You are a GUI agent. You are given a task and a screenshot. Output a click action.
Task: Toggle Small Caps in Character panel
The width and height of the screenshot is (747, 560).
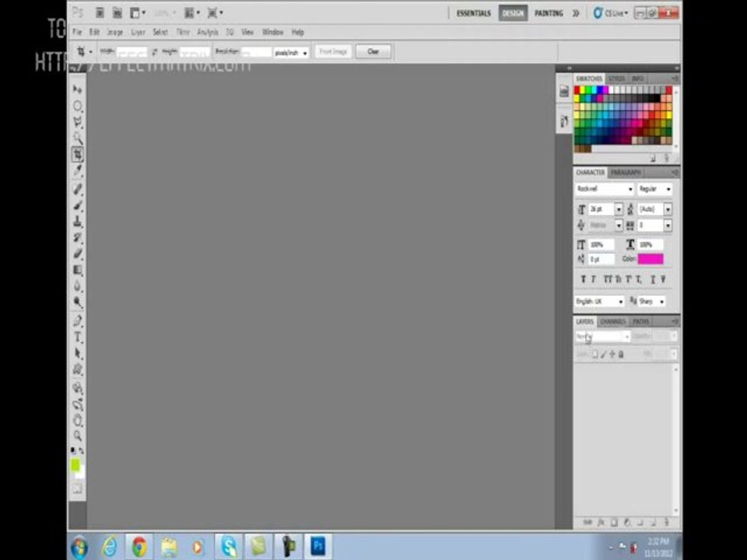point(619,279)
